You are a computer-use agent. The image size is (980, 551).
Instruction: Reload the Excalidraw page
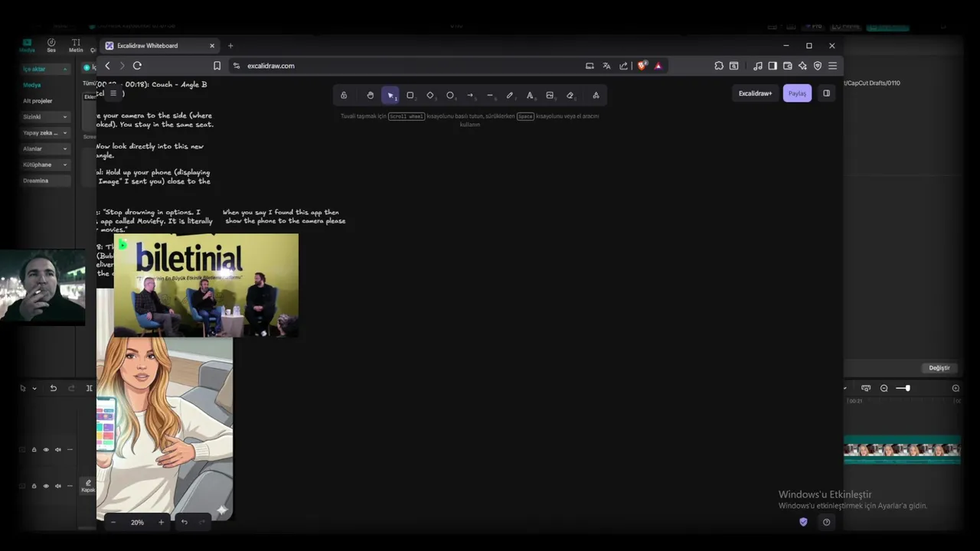[x=137, y=66]
